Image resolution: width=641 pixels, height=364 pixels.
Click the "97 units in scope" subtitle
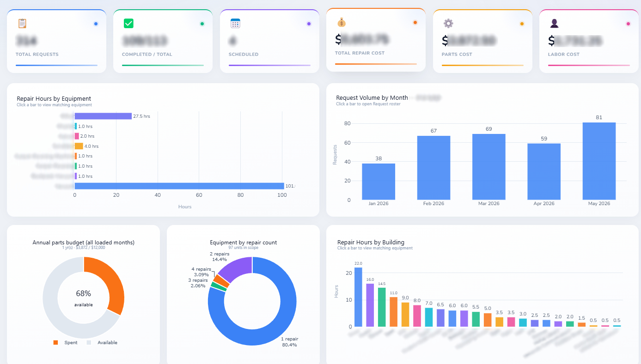(244, 248)
